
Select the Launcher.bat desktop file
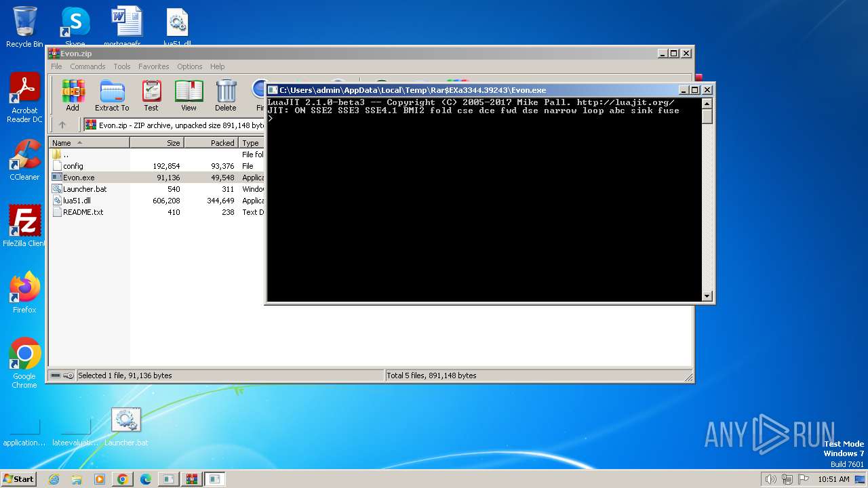pyautogui.click(x=126, y=427)
